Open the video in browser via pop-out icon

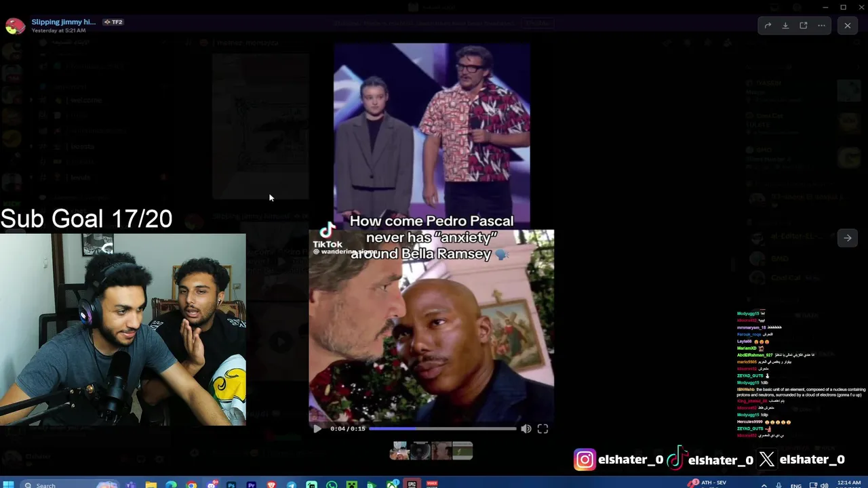pyautogui.click(x=804, y=26)
